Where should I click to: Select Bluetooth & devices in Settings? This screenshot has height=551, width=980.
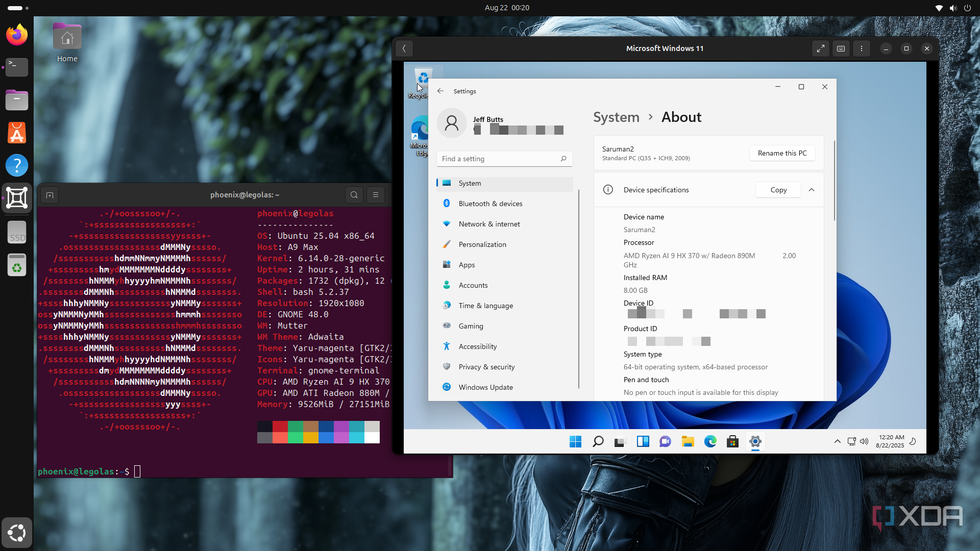pyautogui.click(x=490, y=204)
